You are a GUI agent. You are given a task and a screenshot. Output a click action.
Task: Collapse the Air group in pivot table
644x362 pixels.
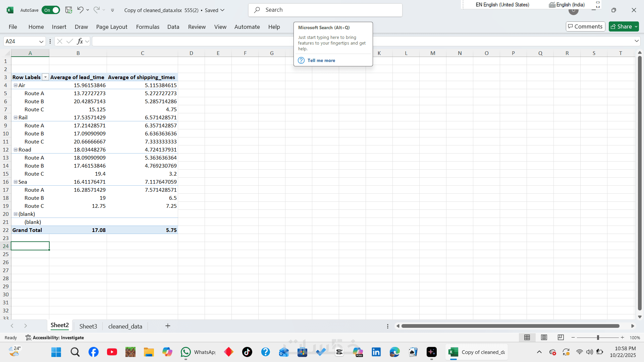pos(15,85)
